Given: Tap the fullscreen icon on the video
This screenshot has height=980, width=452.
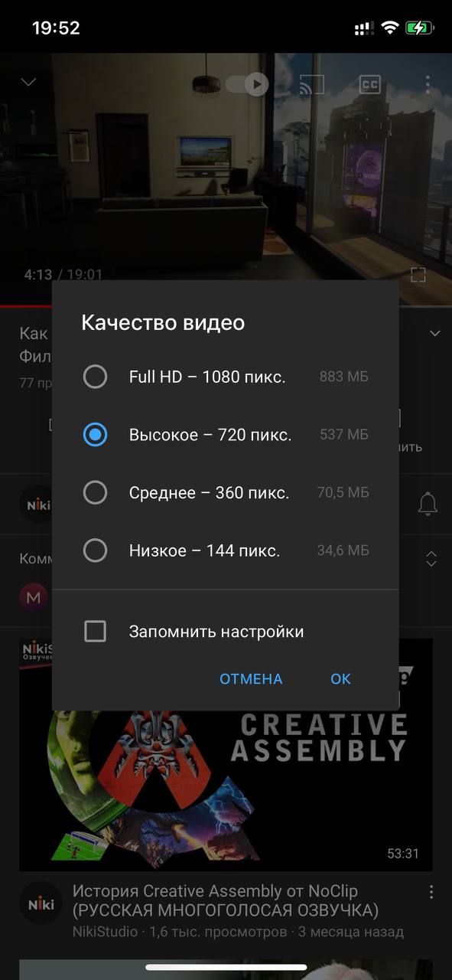Looking at the screenshot, I should pos(418,275).
